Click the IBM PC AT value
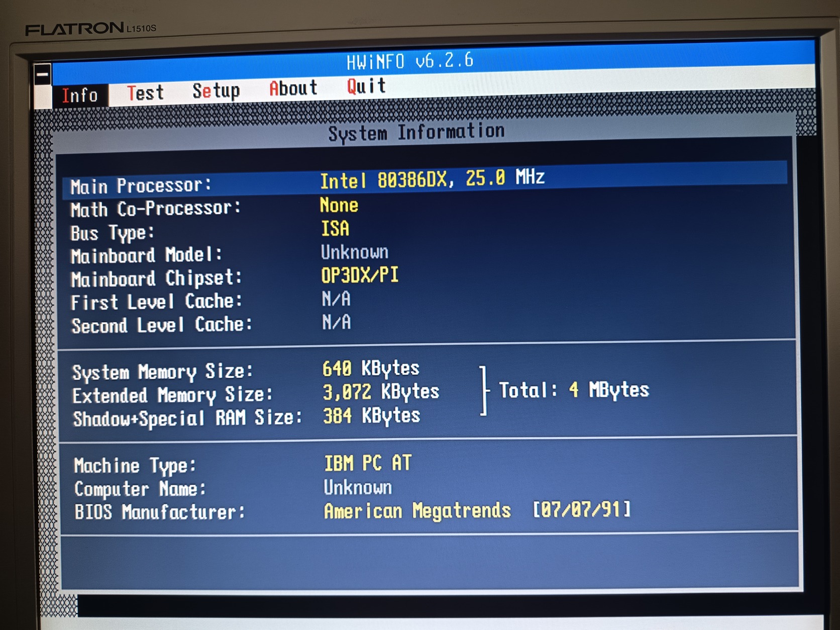 pyautogui.click(x=368, y=463)
